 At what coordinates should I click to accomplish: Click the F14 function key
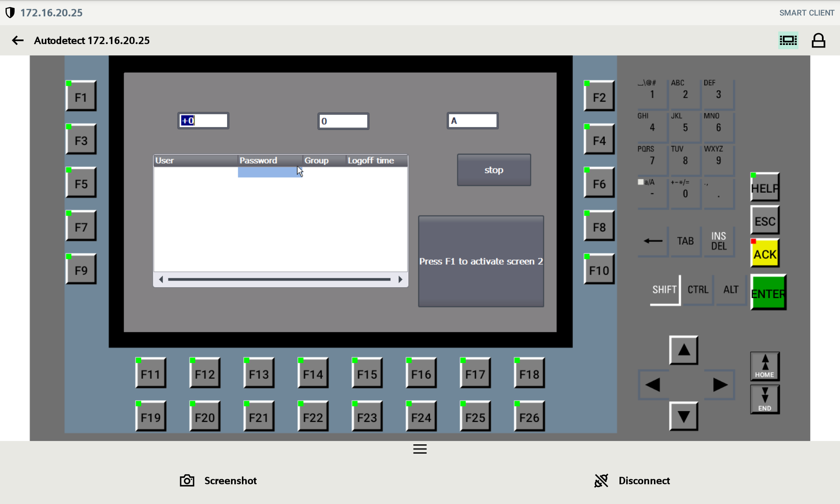click(x=313, y=373)
